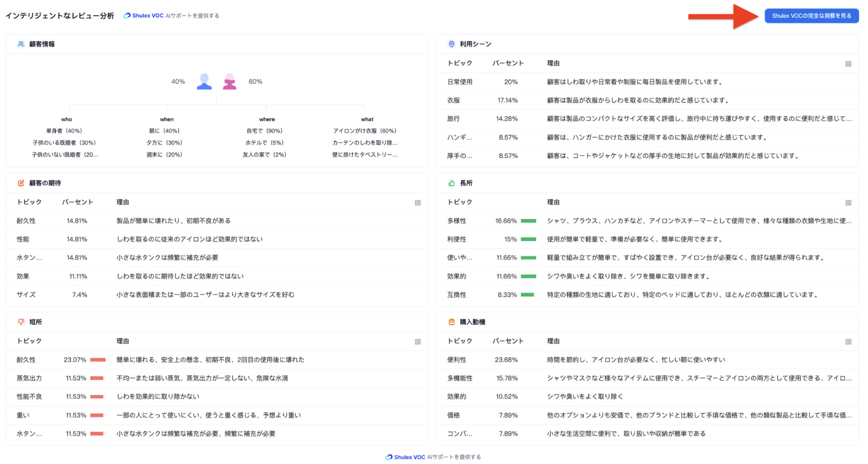Select the blue male avatar showing 40%
This screenshot has width=868, height=464.
click(x=204, y=81)
